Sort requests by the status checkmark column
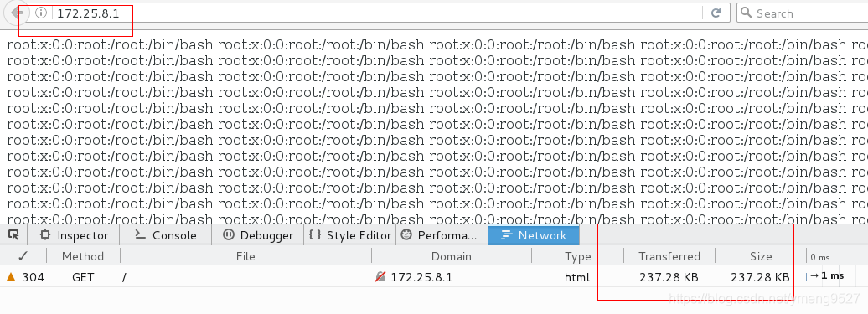This screenshot has height=314, width=868. tap(23, 256)
